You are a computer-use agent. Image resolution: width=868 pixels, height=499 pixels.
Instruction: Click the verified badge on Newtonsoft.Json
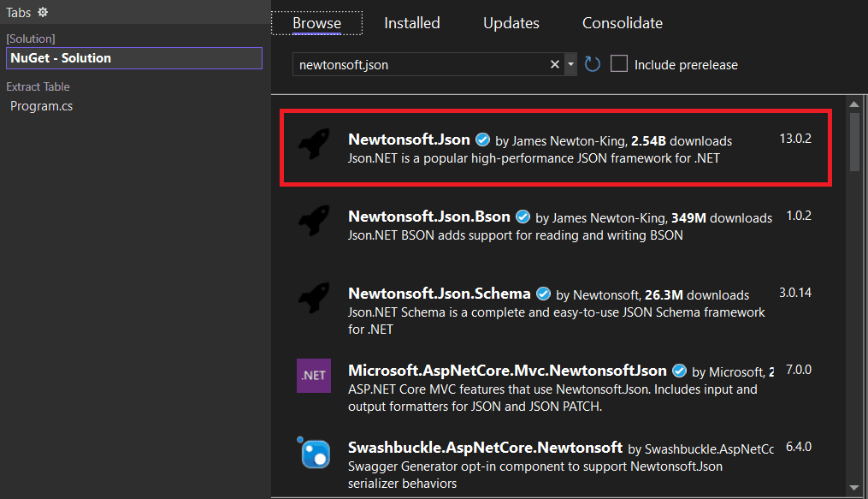tap(482, 140)
